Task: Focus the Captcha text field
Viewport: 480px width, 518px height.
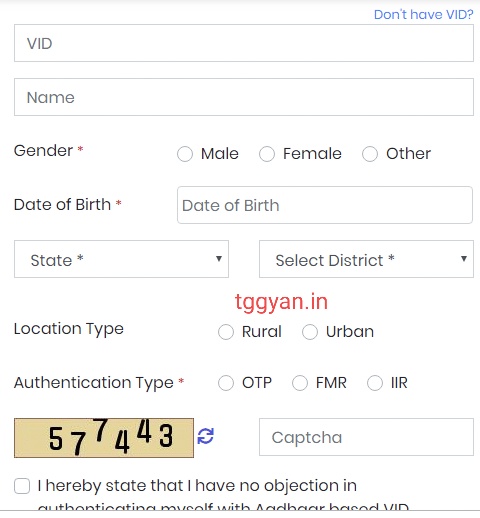Action: click(366, 437)
